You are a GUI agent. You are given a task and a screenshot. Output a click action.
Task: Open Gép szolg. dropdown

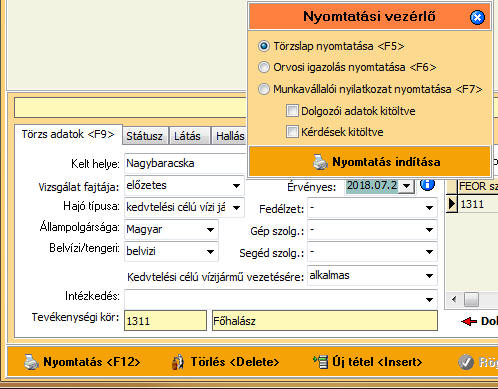point(429,230)
